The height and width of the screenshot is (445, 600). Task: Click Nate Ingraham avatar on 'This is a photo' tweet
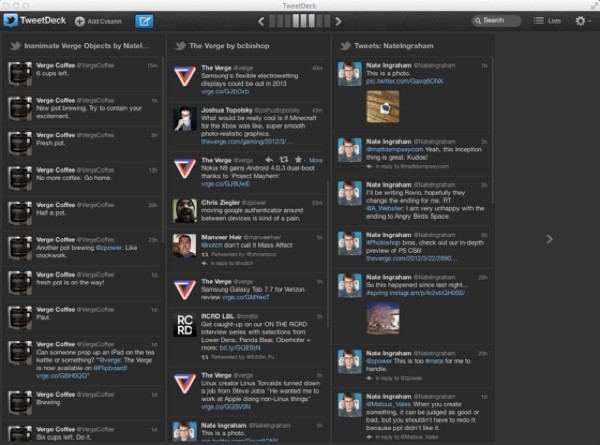(x=349, y=74)
